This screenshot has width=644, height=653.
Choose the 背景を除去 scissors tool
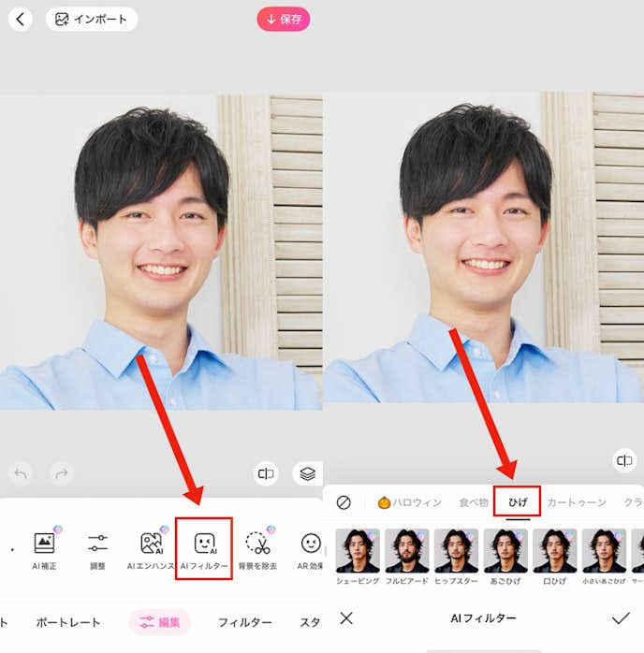(x=257, y=549)
